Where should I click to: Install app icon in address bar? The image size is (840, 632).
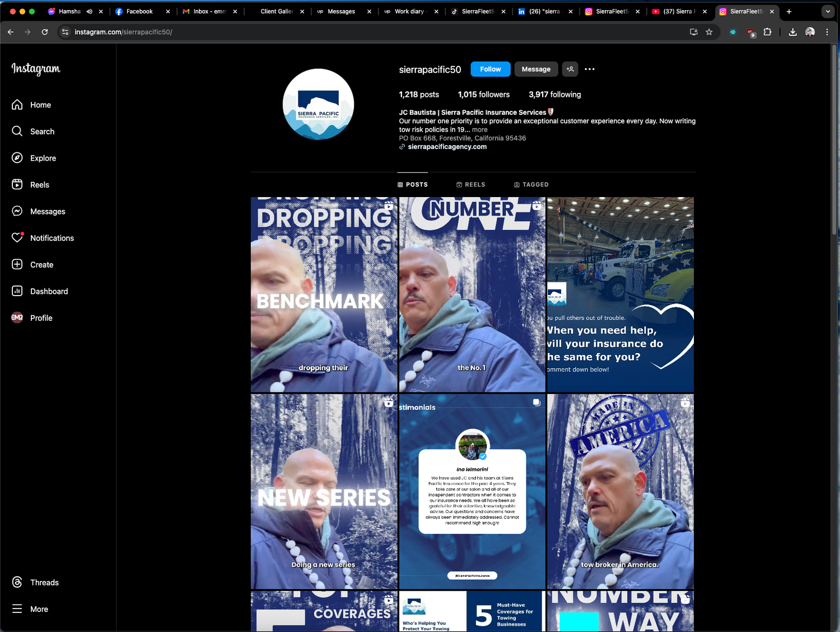pyautogui.click(x=694, y=32)
